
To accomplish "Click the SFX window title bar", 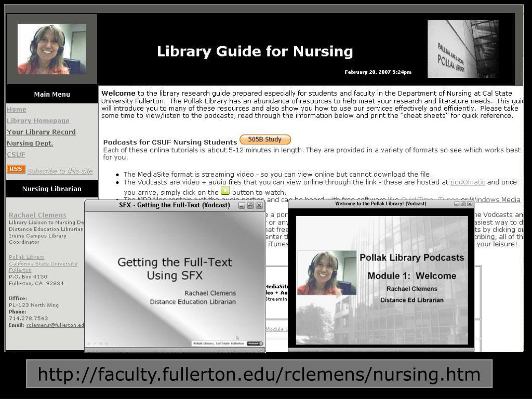I will click(175, 205).
